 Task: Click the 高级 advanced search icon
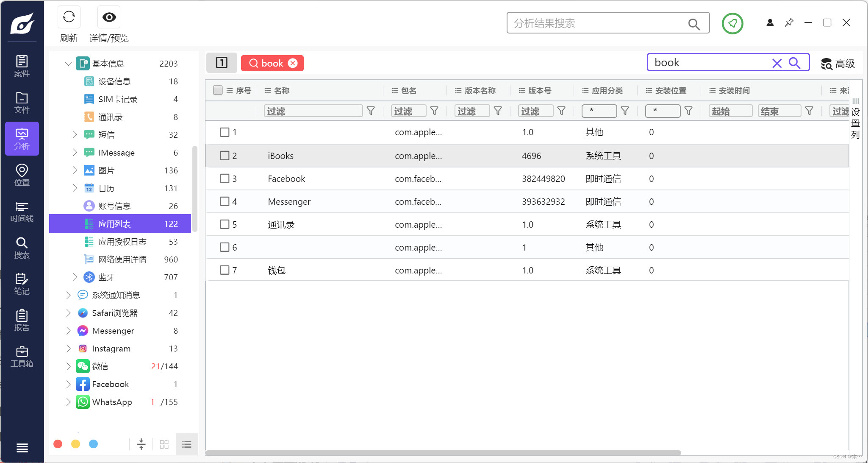click(826, 64)
